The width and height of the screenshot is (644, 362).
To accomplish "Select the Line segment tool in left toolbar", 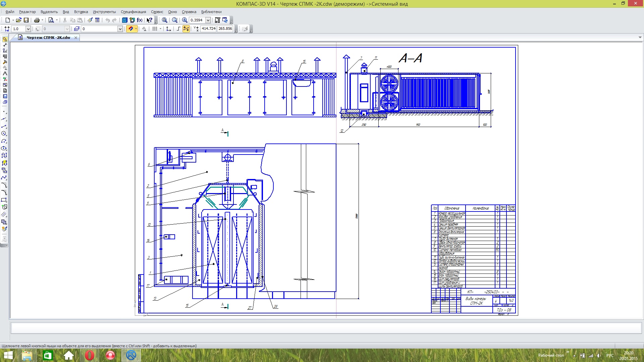I will coord(4,126).
